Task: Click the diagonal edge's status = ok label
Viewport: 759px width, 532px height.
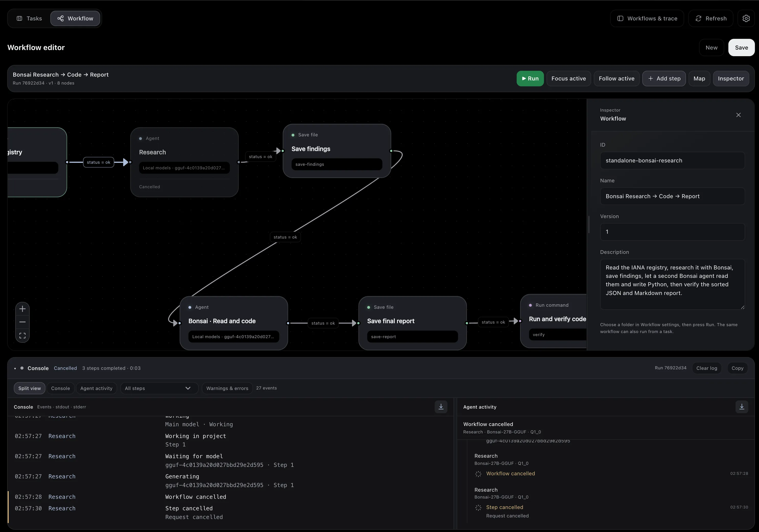Action: 285,237
